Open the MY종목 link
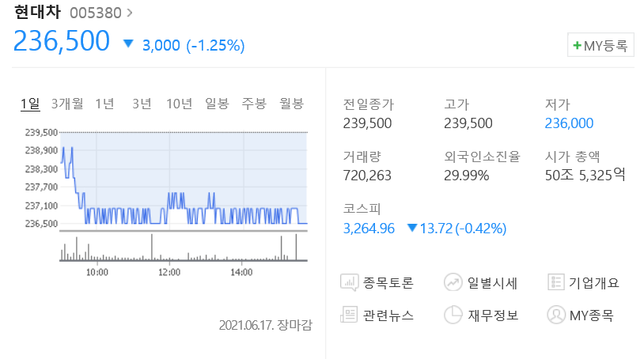Image resolution: width=644 pixels, height=359 pixels. tap(592, 315)
